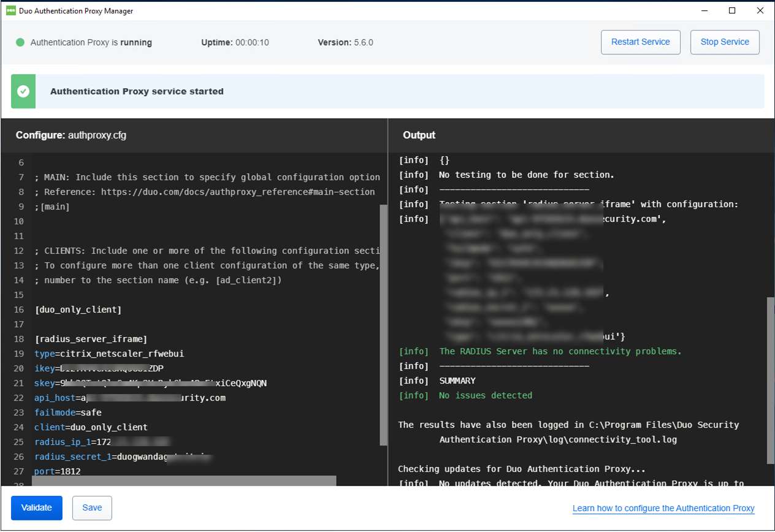Click the Configure: authproxy.cfg header
Screen dimensions: 775x532
71,135
